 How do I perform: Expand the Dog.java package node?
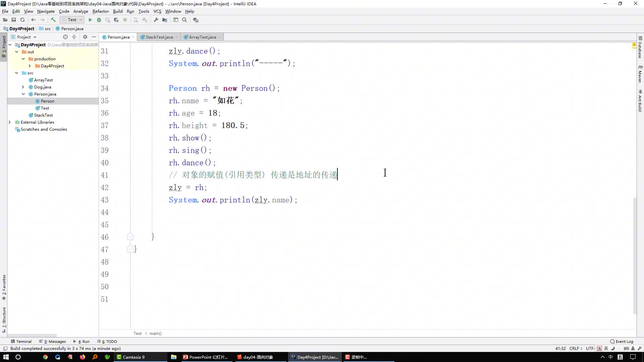23,86
